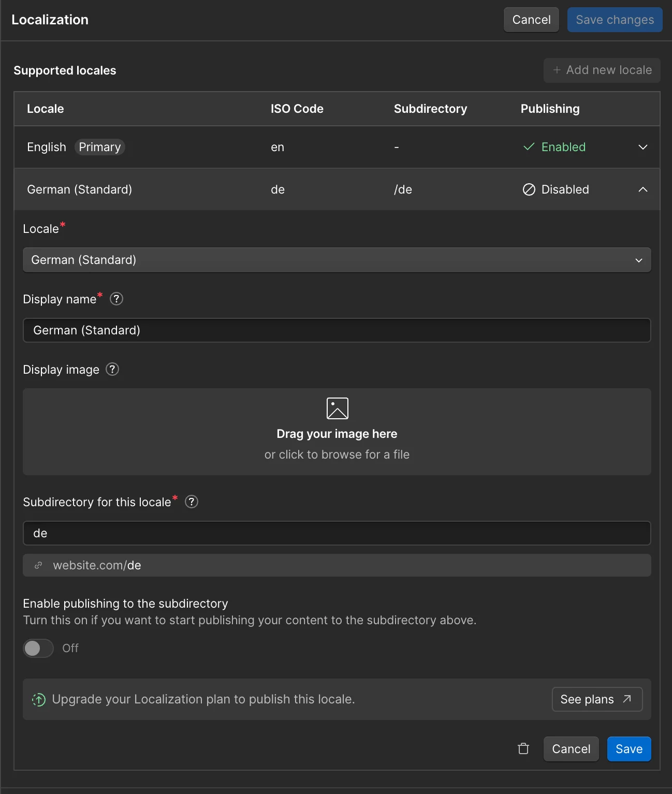672x794 pixels.
Task: Click the link icon beside website.com/de
Action: point(38,565)
